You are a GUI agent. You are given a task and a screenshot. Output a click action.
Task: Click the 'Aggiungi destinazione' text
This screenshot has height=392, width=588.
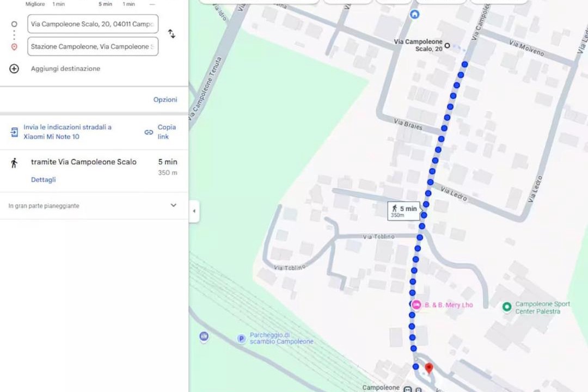pos(65,69)
